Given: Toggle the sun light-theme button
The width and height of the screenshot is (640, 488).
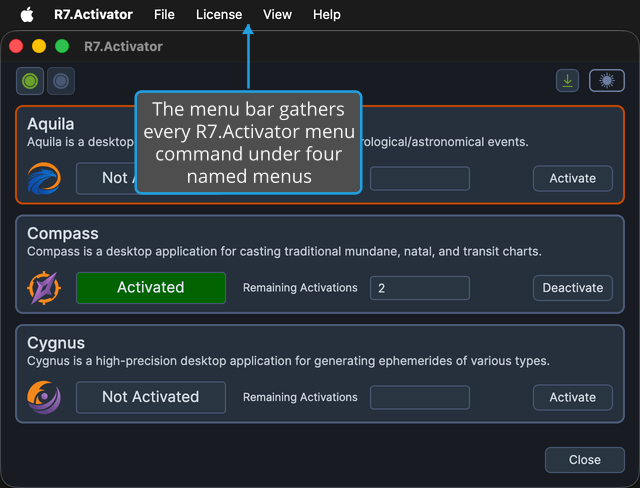Looking at the screenshot, I should pyautogui.click(x=607, y=80).
